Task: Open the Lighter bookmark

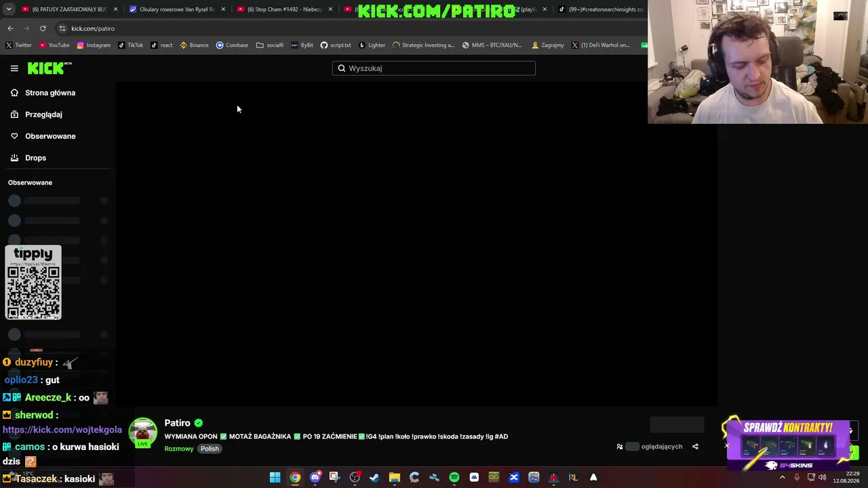Action: [372, 45]
